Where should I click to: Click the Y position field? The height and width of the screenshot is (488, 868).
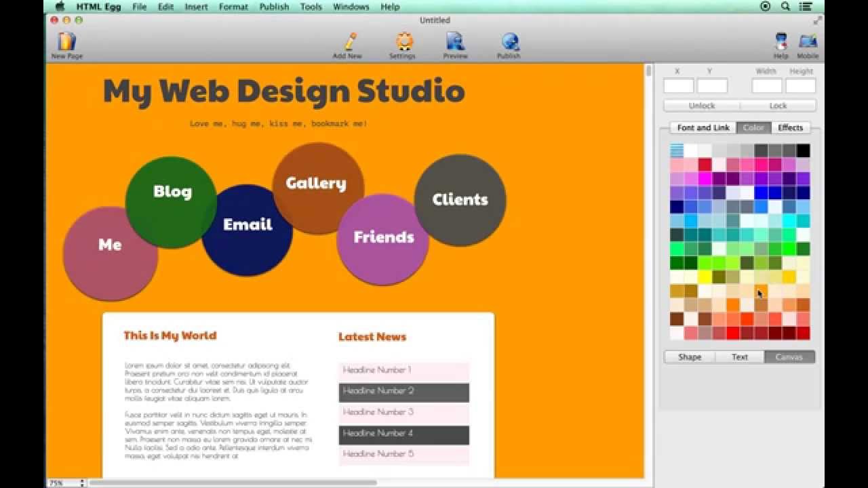pos(712,86)
